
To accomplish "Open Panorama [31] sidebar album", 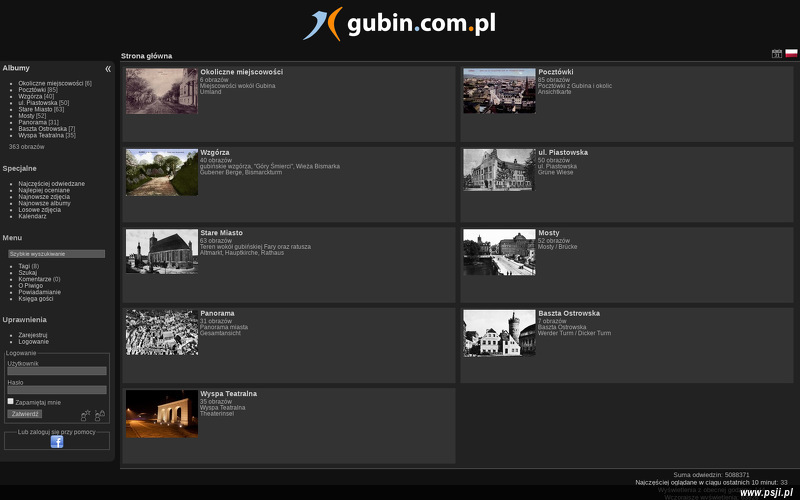I will pyautogui.click(x=33, y=122).
